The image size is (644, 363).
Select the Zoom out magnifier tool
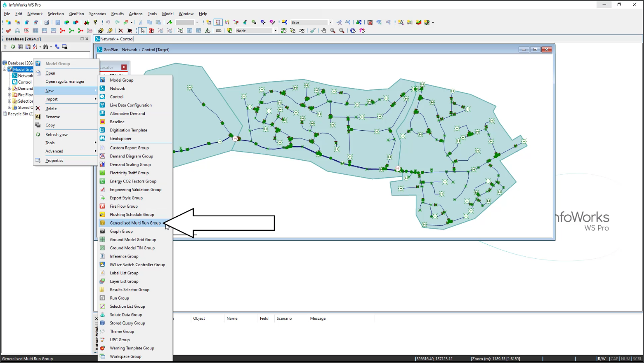coord(342,30)
